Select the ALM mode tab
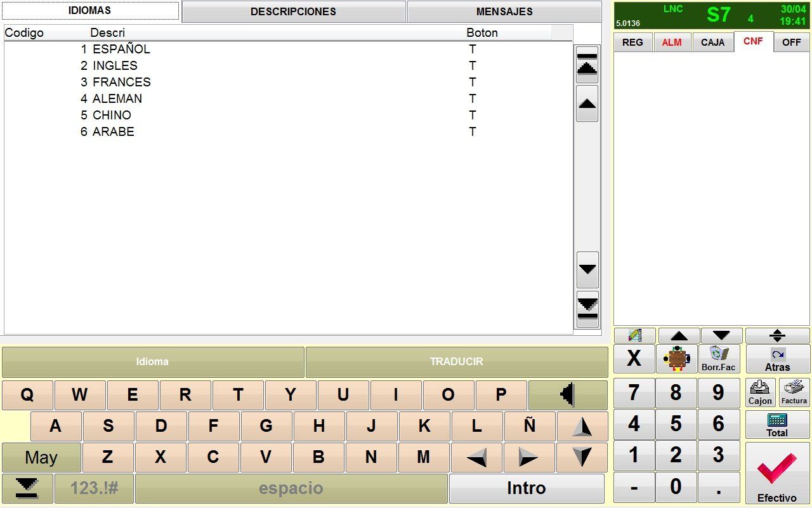The image size is (812, 508). point(672,43)
